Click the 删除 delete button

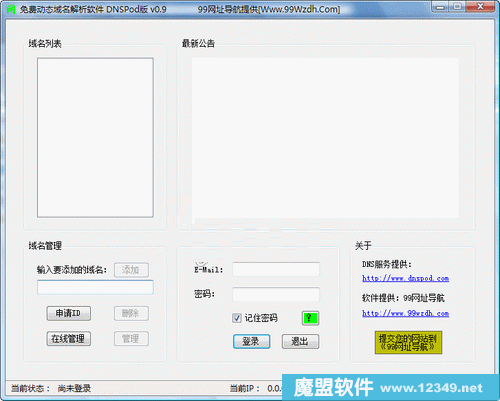point(131,313)
